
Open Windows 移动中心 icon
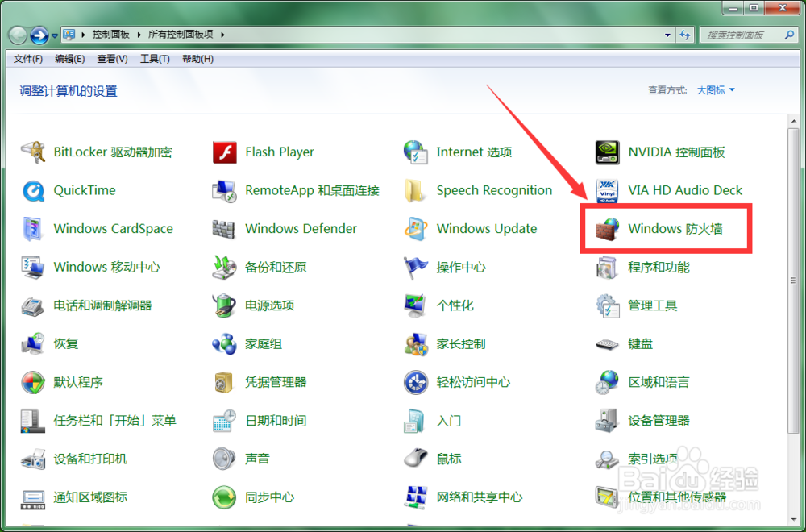tap(33, 268)
